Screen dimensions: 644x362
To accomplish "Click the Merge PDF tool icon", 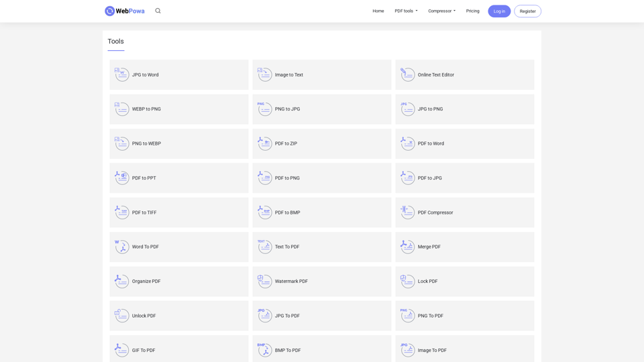I will (x=407, y=247).
